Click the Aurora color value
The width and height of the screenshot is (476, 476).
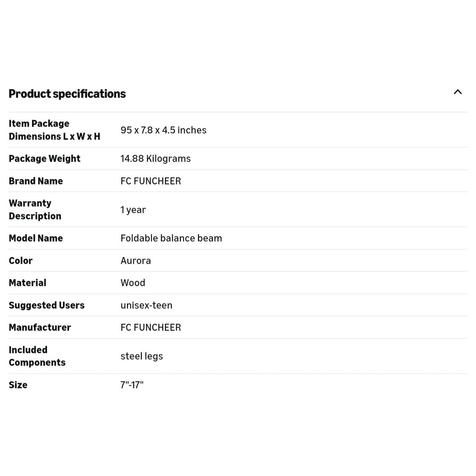[x=135, y=261]
